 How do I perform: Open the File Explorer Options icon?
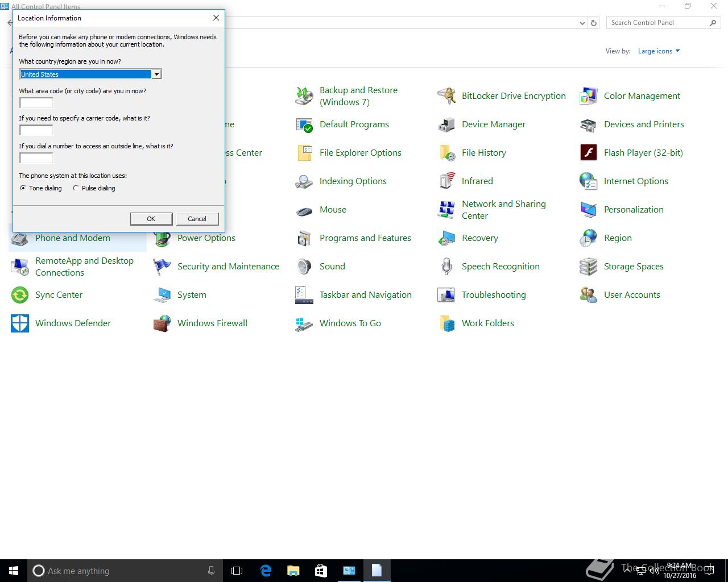[304, 153]
